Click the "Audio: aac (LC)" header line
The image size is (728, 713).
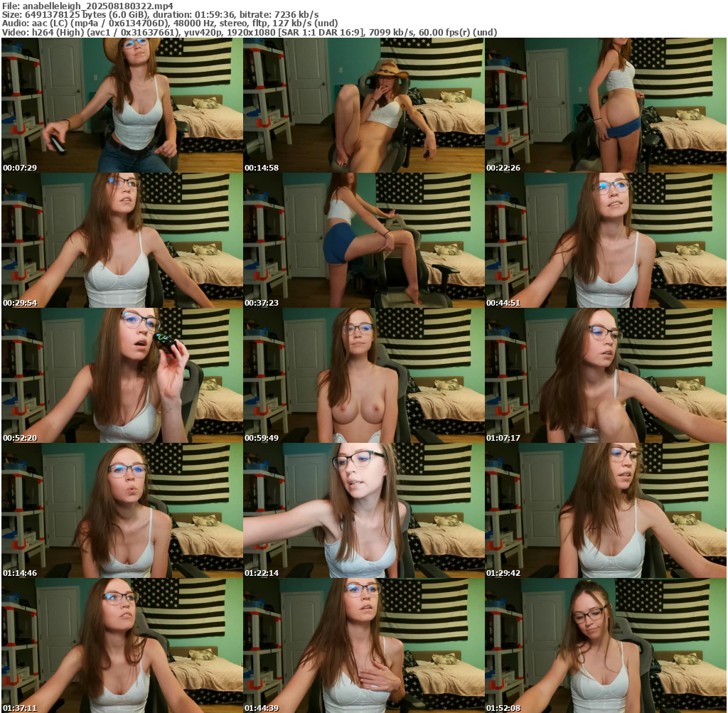(170, 23)
